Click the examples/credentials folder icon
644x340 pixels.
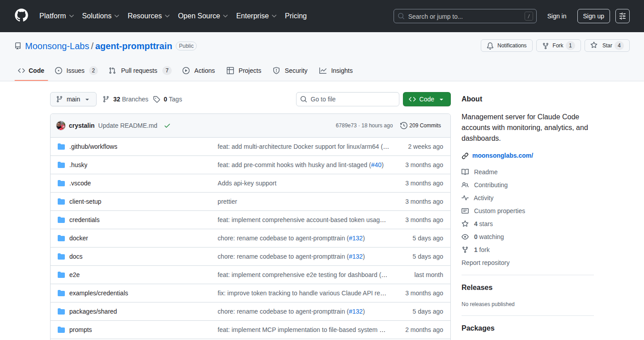[61, 293]
